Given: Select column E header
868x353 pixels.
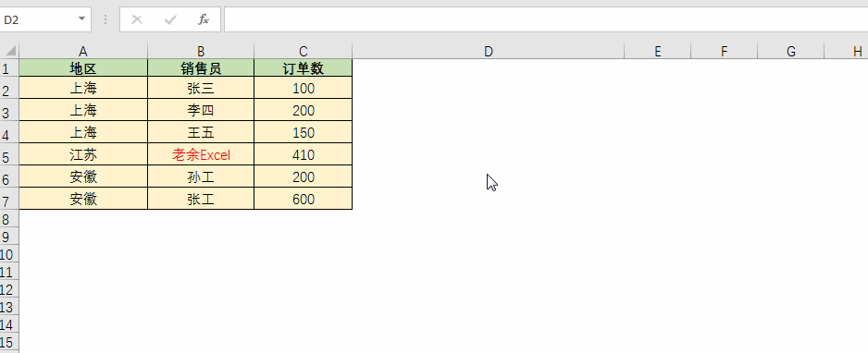Looking at the screenshot, I should coord(658,52).
